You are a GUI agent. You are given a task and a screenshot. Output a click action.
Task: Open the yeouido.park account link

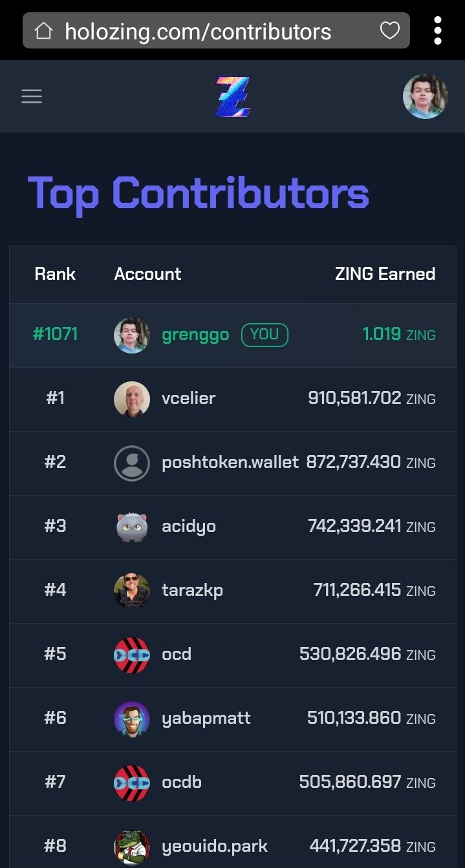point(215,846)
